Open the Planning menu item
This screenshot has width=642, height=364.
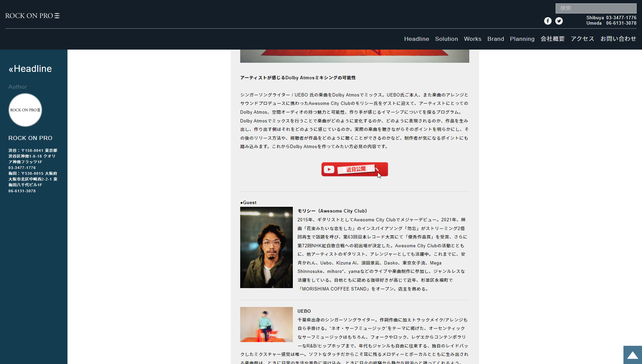[522, 39]
